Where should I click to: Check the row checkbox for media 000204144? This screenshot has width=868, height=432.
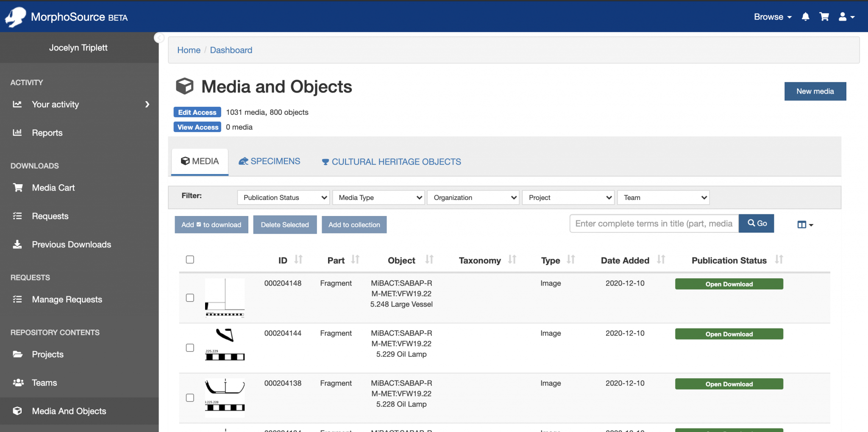(189, 348)
